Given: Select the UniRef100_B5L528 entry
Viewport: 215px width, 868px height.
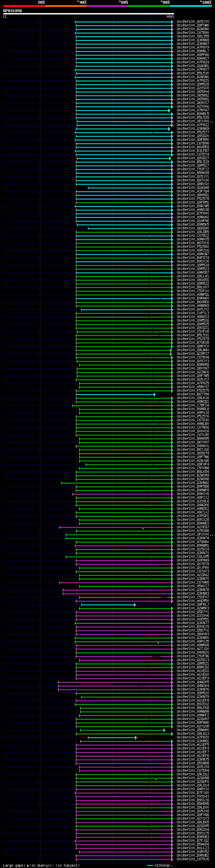Looking at the screenshot, I should click(x=193, y=118).
